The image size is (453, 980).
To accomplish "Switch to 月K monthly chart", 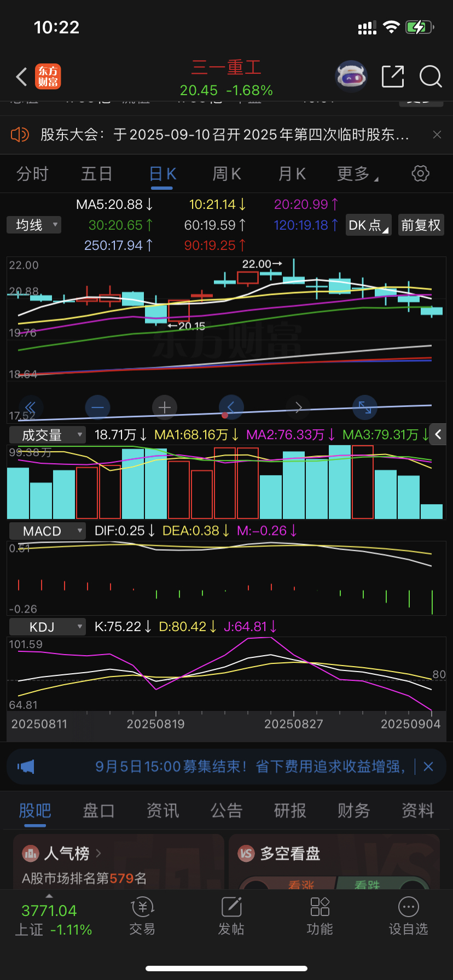I will tap(292, 174).
